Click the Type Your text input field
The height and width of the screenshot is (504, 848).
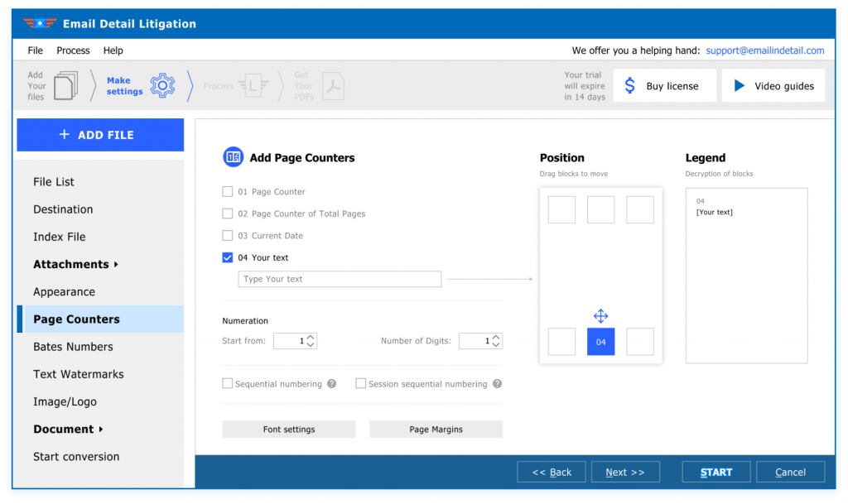(x=340, y=279)
